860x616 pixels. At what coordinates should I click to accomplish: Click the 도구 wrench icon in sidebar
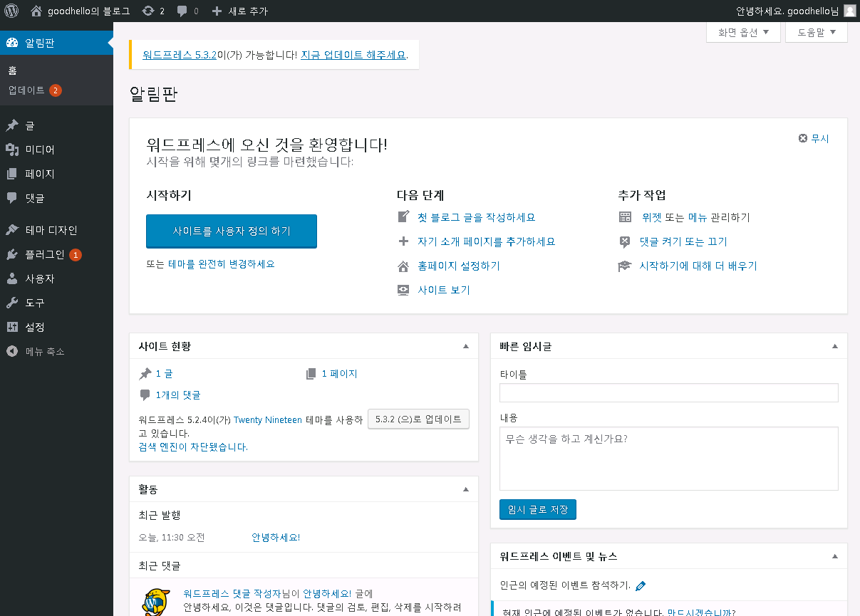click(12, 303)
